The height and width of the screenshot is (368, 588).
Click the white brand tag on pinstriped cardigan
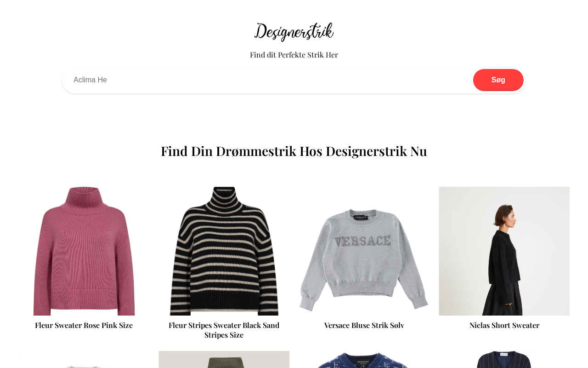pyautogui.click(x=505, y=354)
